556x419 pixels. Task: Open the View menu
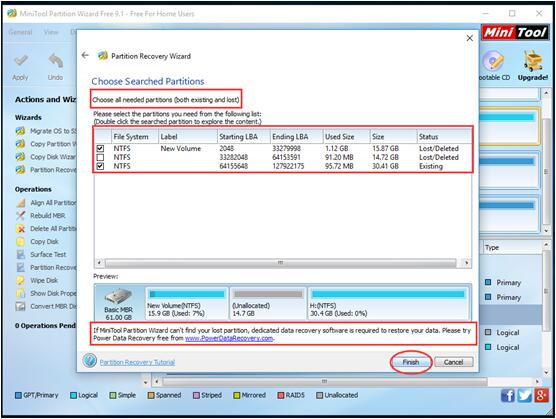pos(51,32)
